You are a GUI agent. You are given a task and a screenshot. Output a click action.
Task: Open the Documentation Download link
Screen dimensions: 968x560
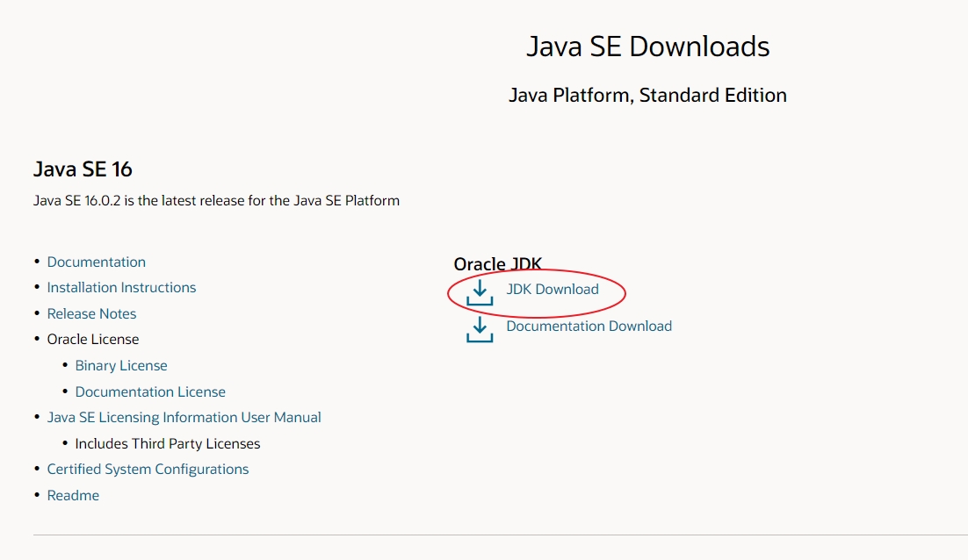589,327
